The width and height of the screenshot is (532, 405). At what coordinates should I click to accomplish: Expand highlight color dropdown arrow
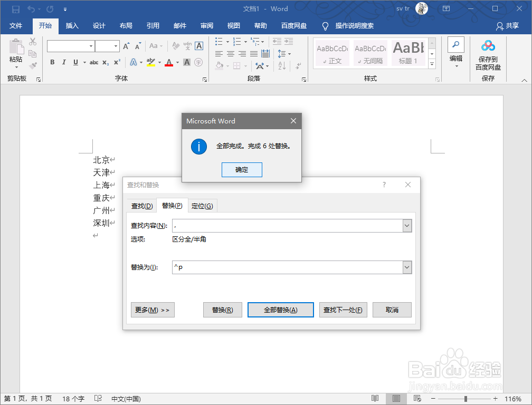(x=159, y=62)
